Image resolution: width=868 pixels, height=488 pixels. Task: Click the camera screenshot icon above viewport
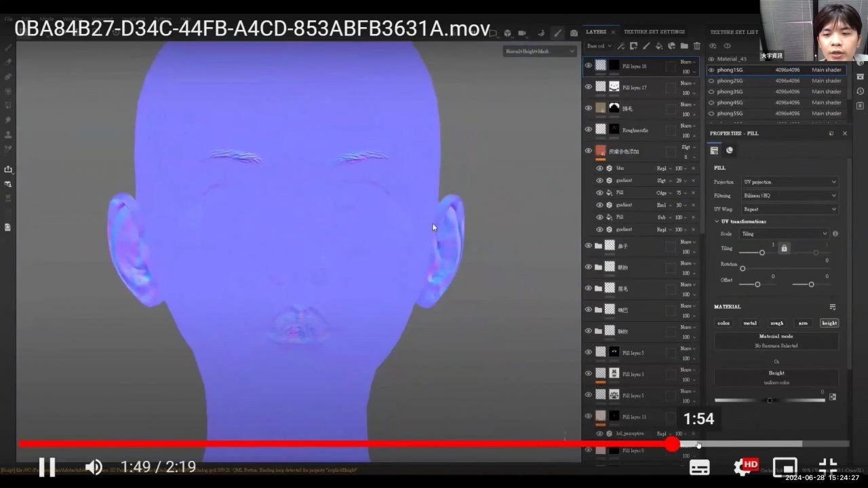coord(574,33)
